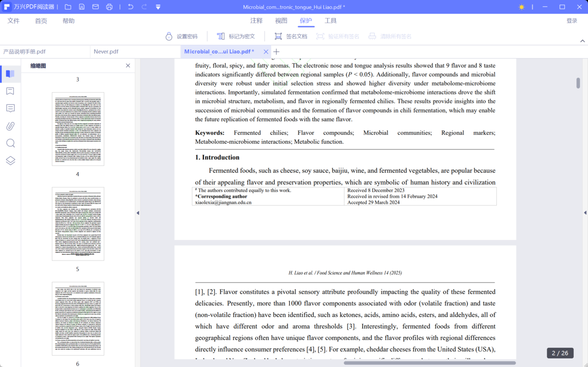Click the 签名文档 button
The height and width of the screenshot is (367, 588).
(x=291, y=36)
